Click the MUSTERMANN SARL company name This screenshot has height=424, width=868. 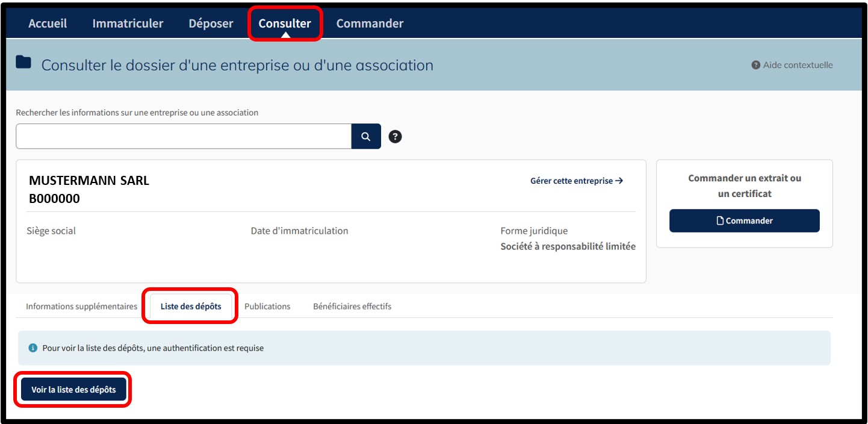tap(89, 181)
